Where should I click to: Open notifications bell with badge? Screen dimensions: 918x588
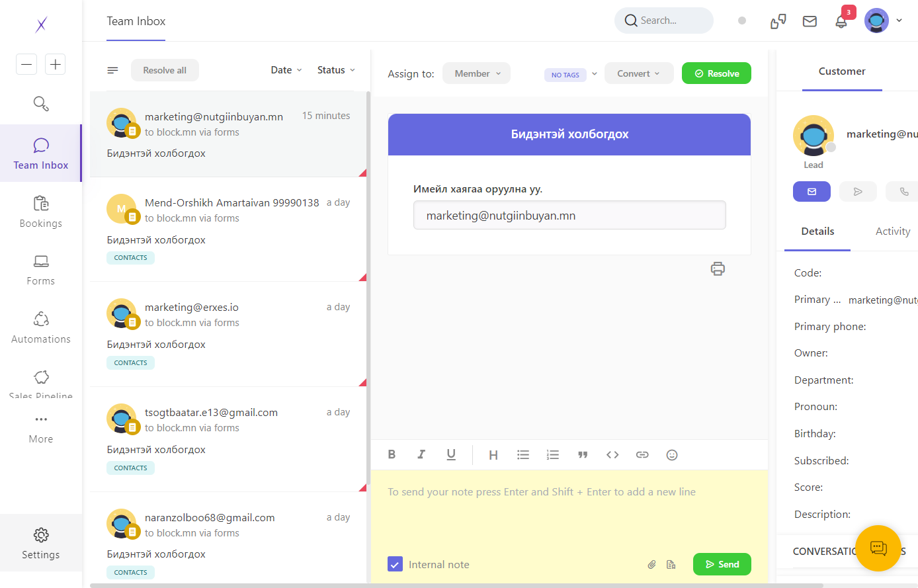[841, 21]
